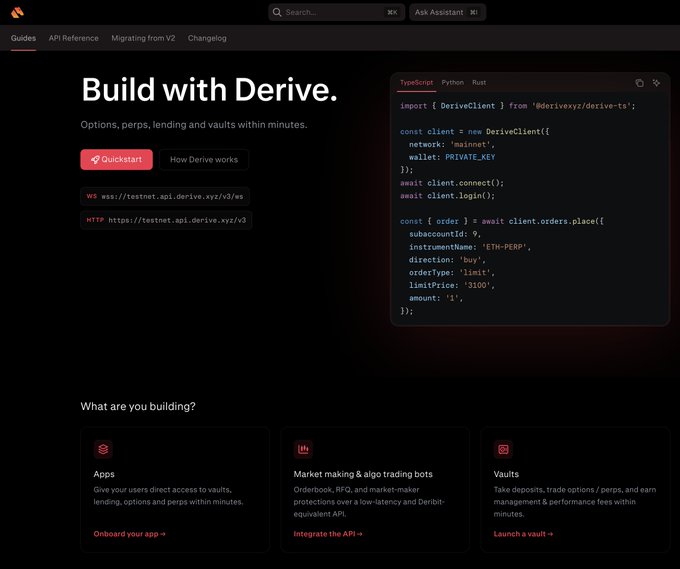
Task: Click the Derive logo icon
Action: (x=17, y=13)
